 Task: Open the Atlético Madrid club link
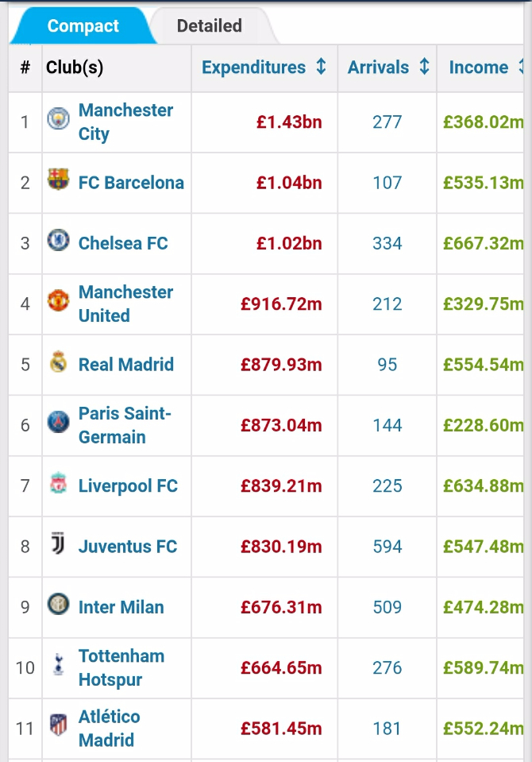point(109,728)
